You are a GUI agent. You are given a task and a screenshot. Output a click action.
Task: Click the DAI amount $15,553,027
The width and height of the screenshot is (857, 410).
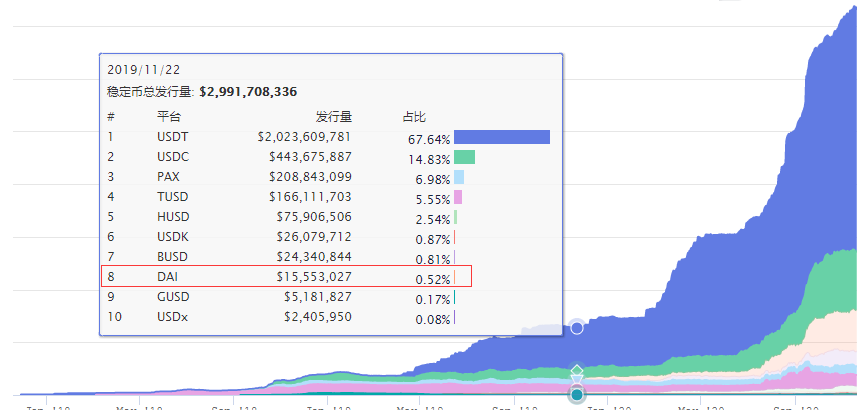coord(314,277)
